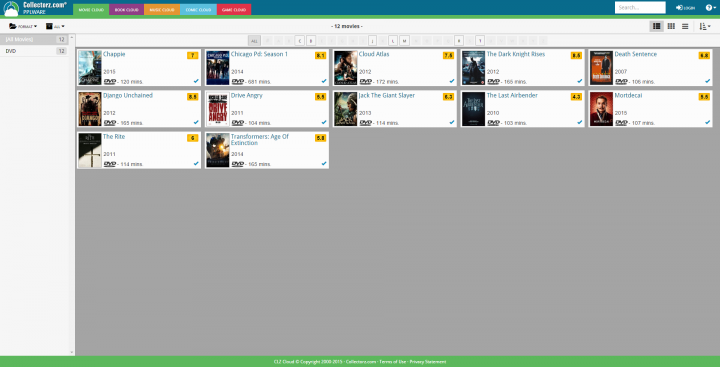Click the 6 rating badge on The Rite
This screenshot has height=367, width=720.
192,138
